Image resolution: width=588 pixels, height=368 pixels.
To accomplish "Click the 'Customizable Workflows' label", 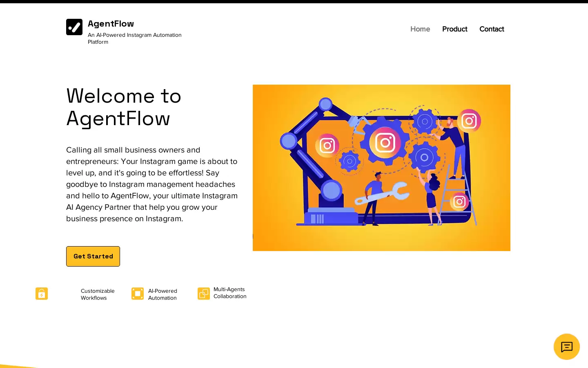I will click(x=98, y=294).
